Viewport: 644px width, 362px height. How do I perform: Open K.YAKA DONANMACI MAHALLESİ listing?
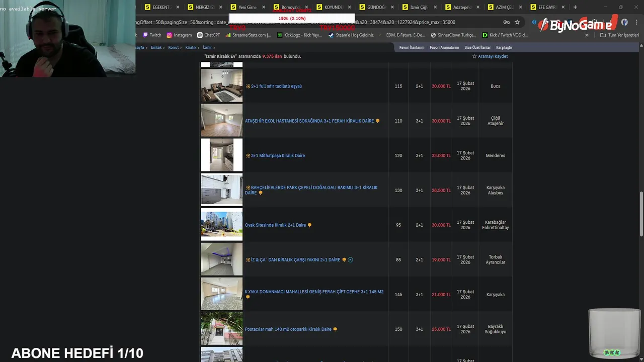pos(314,292)
